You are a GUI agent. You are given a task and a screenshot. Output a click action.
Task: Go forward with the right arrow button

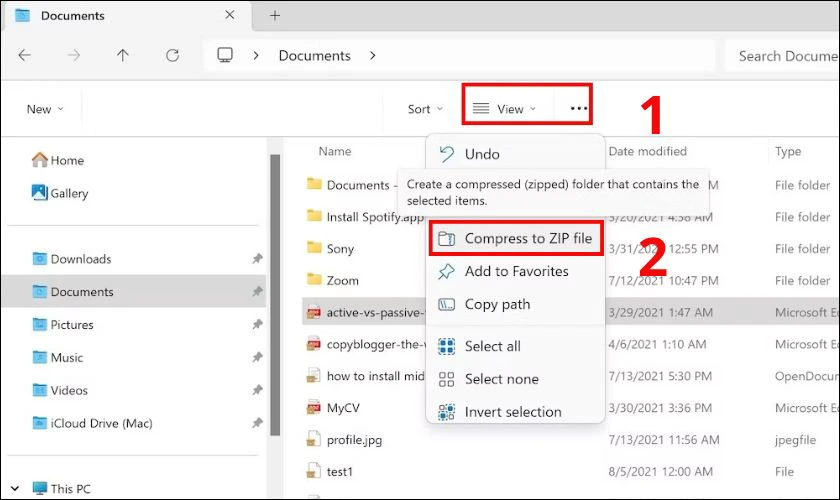(x=74, y=55)
